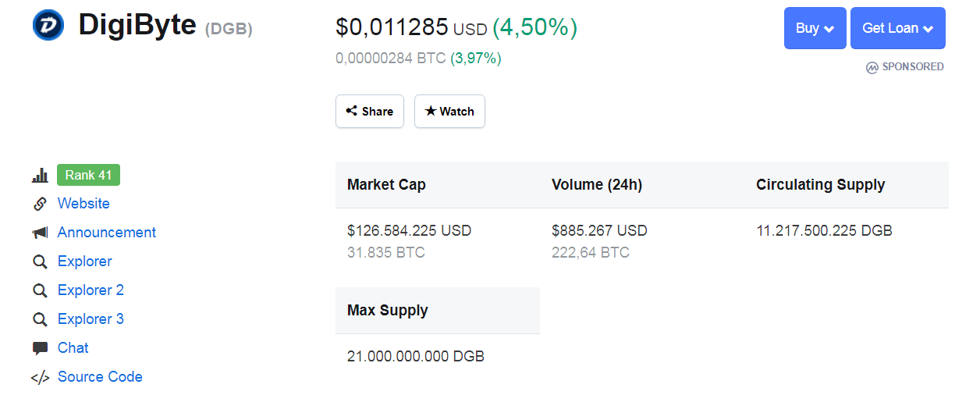Click the Rank 41 badge
The height and width of the screenshot is (395, 980).
[88, 175]
